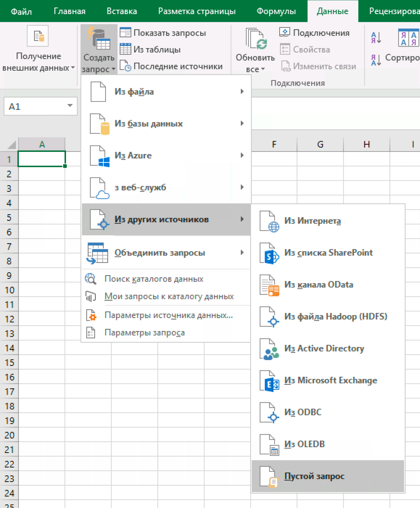Open the Сортировка dialog icon
The width and height of the screenshot is (420, 508).
[409, 38]
